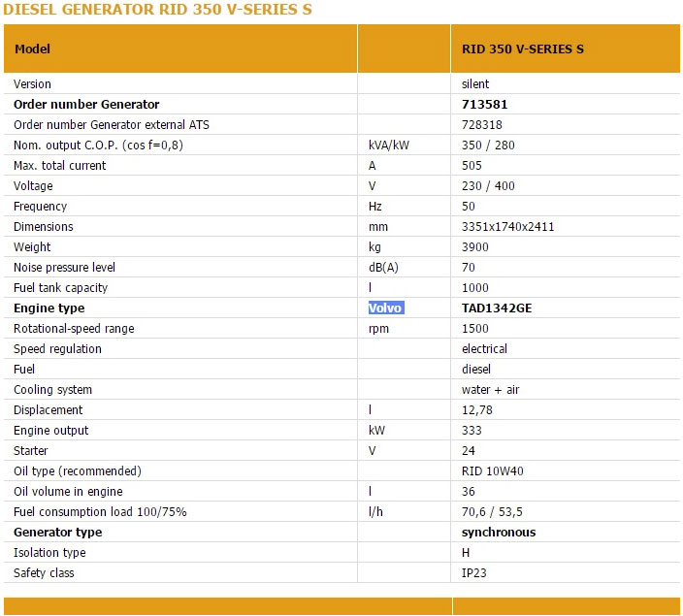Click the 'Dimensions' row label
This screenshot has height=616, width=683.
click(43, 227)
